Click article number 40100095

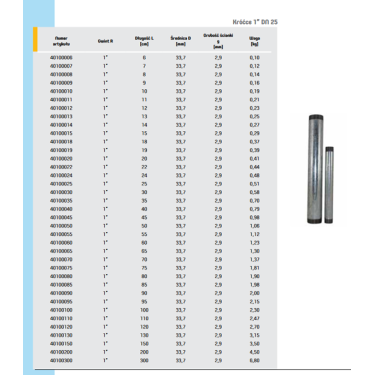[x=61, y=302]
